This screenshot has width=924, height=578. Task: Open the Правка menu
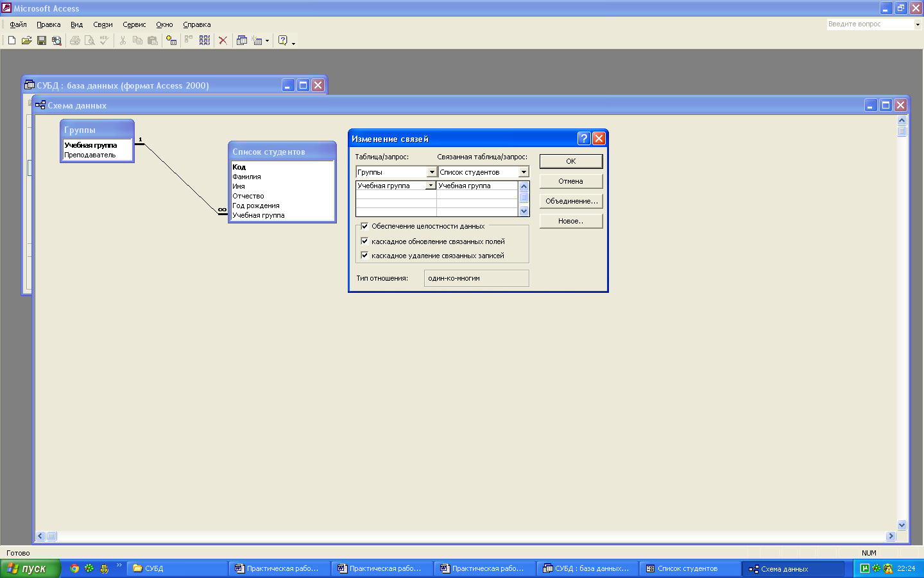point(49,24)
